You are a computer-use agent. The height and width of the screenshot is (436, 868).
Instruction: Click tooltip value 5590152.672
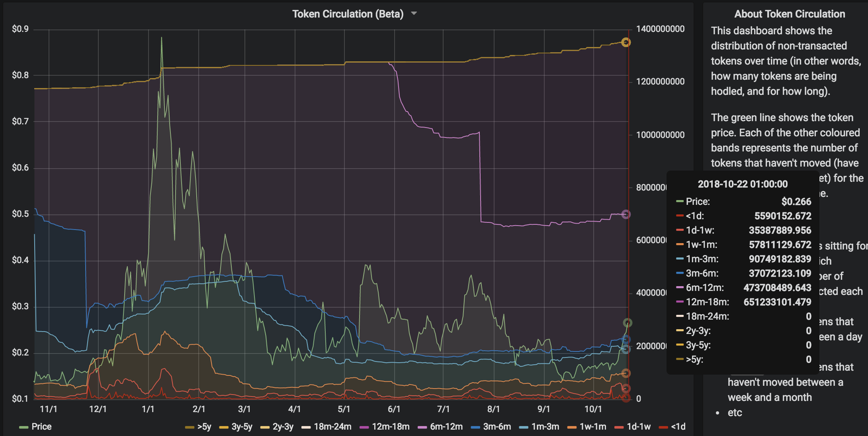pos(783,216)
